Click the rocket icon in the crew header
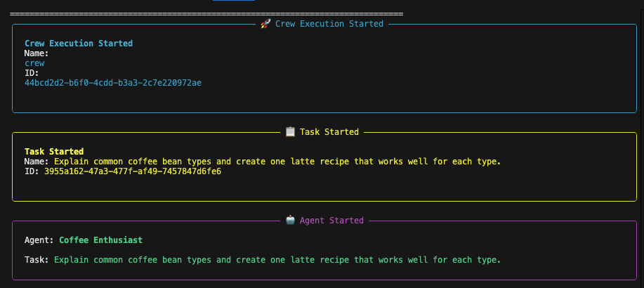 click(x=265, y=24)
